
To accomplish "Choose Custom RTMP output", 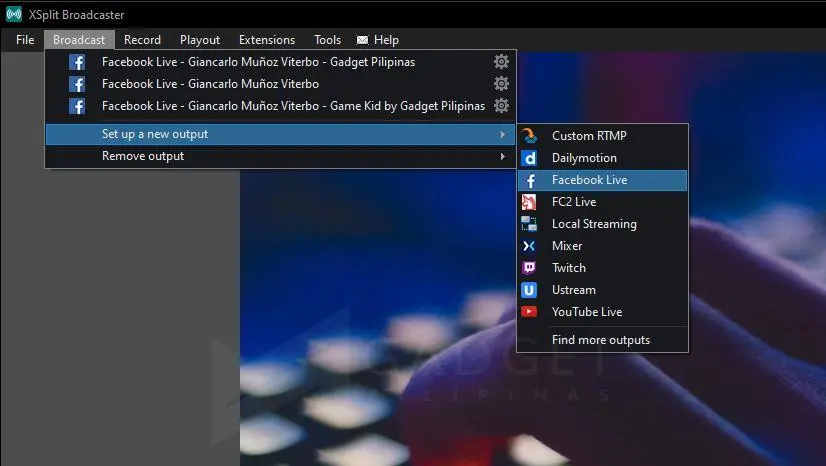I will [x=602, y=136].
